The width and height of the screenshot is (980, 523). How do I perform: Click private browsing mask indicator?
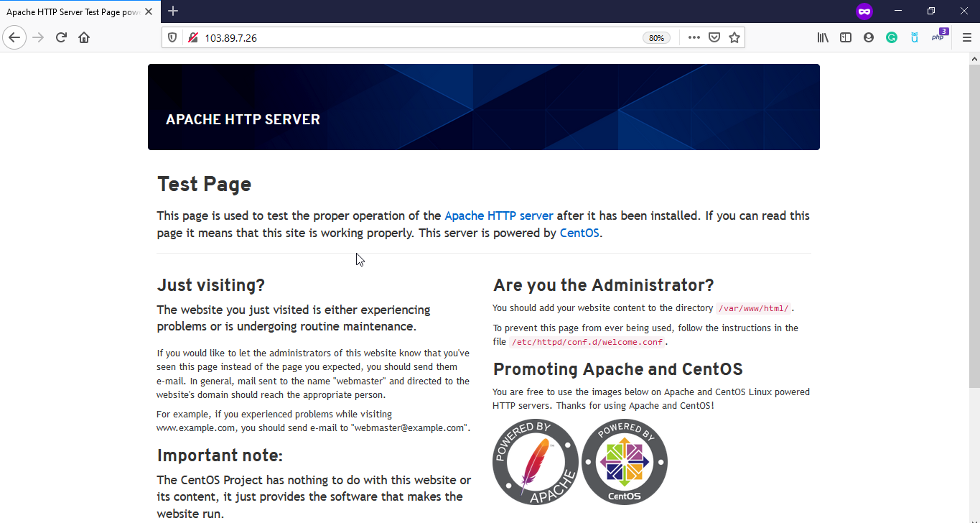(864, 11)
